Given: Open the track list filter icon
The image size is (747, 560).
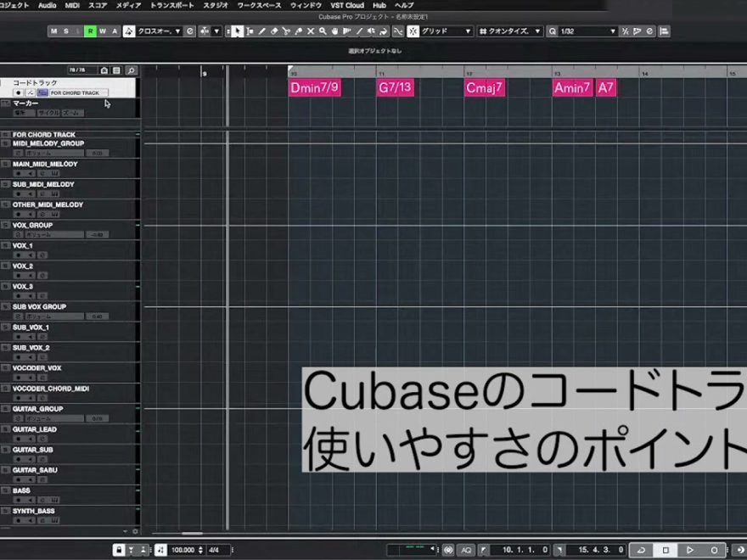Looking at the screenshot, I should (117, 70).
